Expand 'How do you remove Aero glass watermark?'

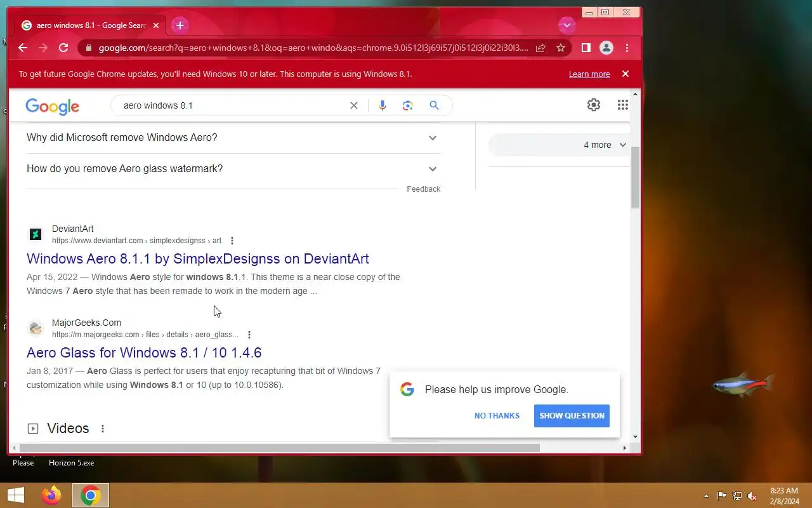tap(233, 169)
